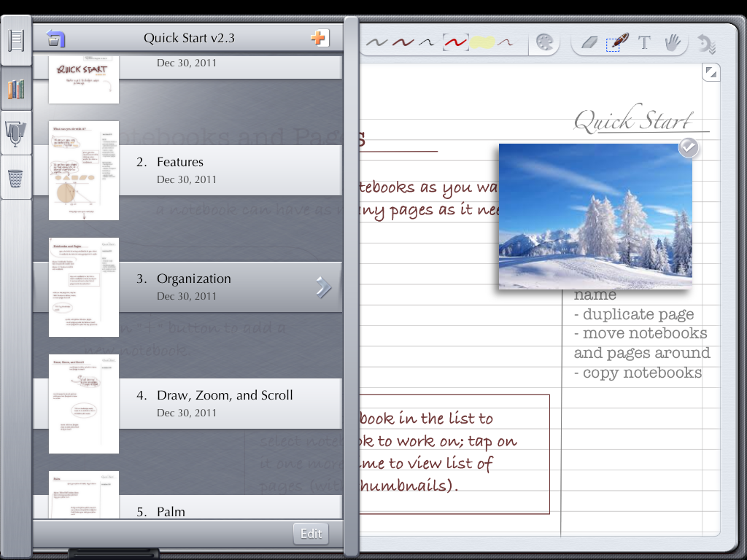Open the Features page thumbnail
The width and height of the screenshot is (747, 560).
[x=84, y=171]
